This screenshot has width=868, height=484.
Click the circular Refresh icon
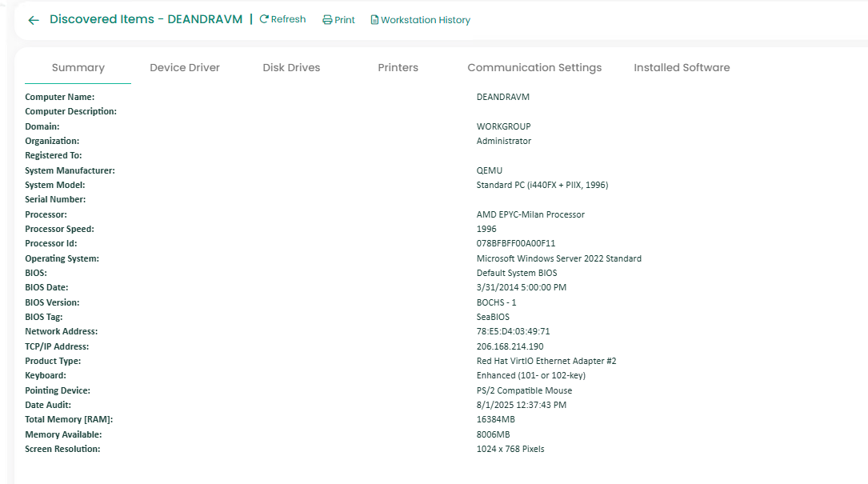pyautogui.click(x=264, y=19)
